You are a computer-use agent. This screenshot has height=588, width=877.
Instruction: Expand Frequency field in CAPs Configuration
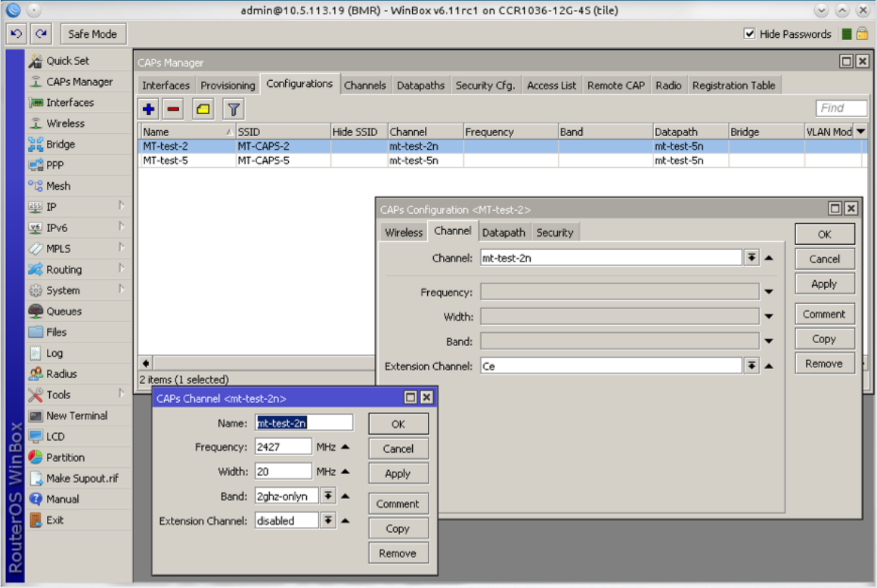769,292
